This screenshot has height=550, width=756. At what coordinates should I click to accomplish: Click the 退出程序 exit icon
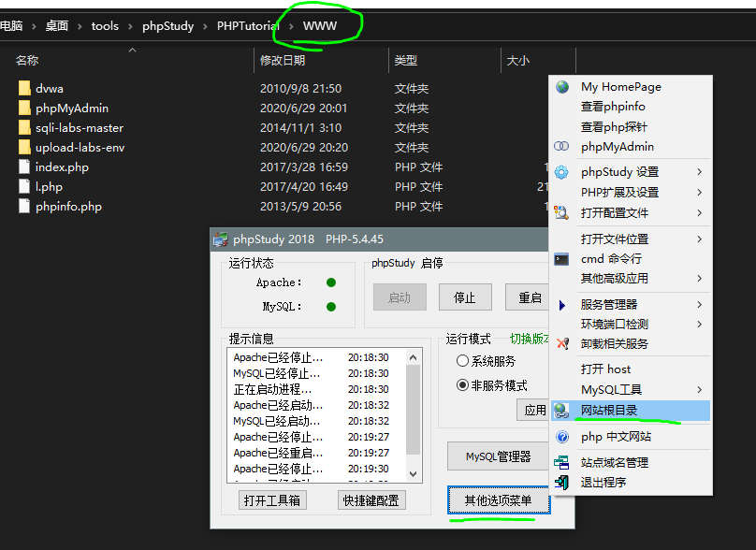[x=562, y=483]
